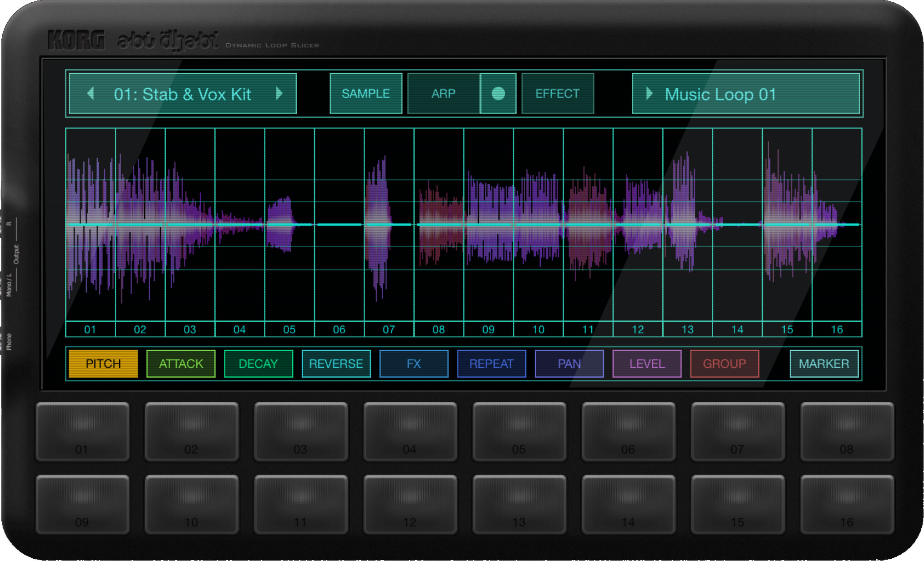Tap drum pad 02
924x561 pixels.
192,431
